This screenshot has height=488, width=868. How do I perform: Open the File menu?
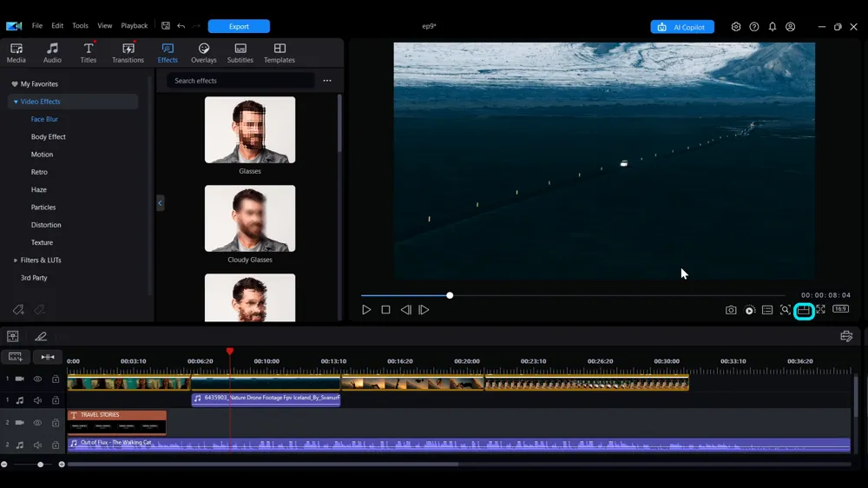[x=37, y=25]
